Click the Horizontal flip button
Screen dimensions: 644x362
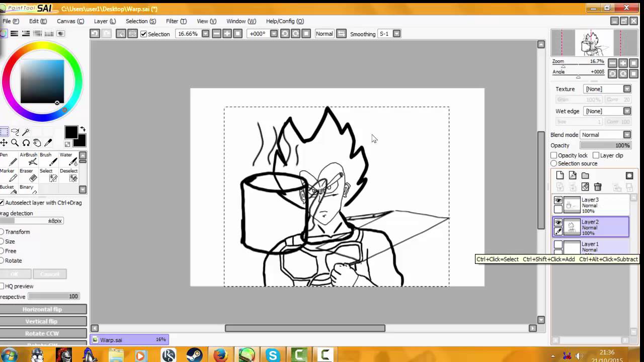42,309
